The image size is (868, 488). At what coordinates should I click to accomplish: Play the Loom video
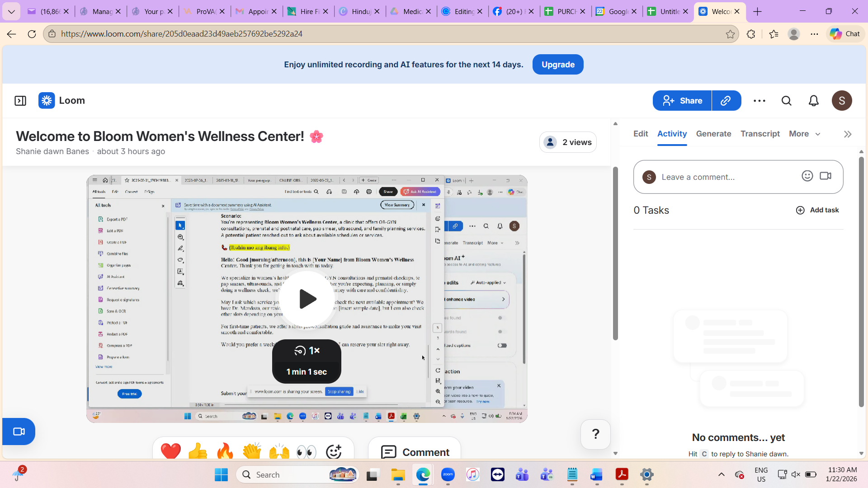click(307, 299)
